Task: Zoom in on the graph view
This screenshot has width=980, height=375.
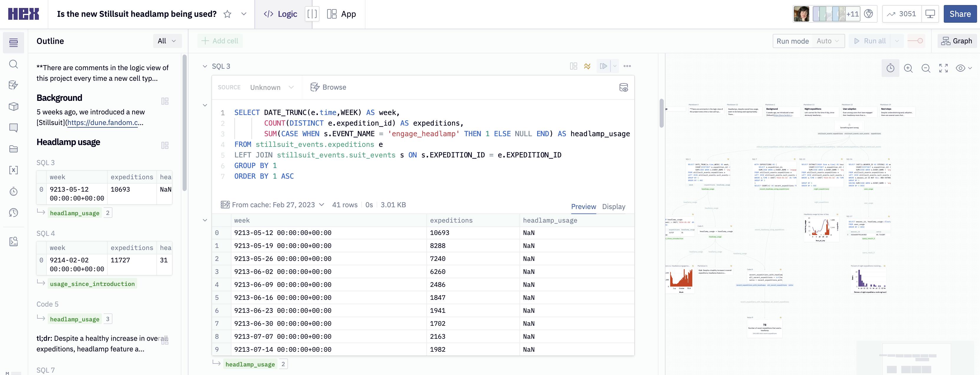Action: click(x=908, y=68)
